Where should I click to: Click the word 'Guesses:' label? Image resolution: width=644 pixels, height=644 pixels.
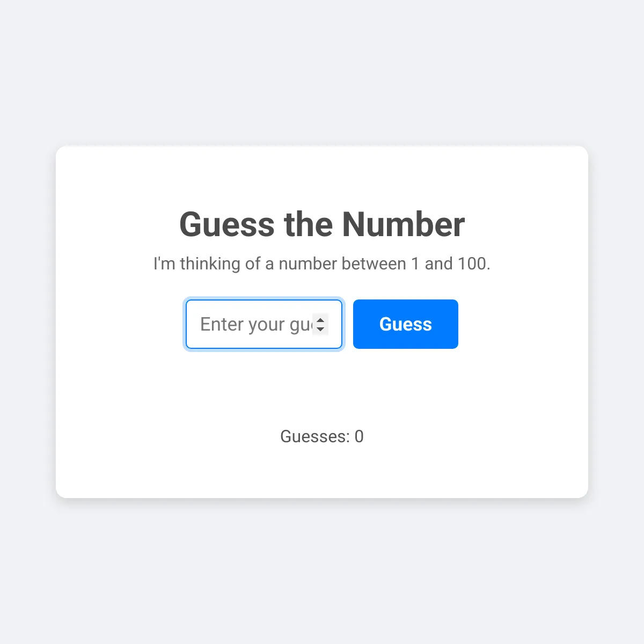tap(315, 436)
